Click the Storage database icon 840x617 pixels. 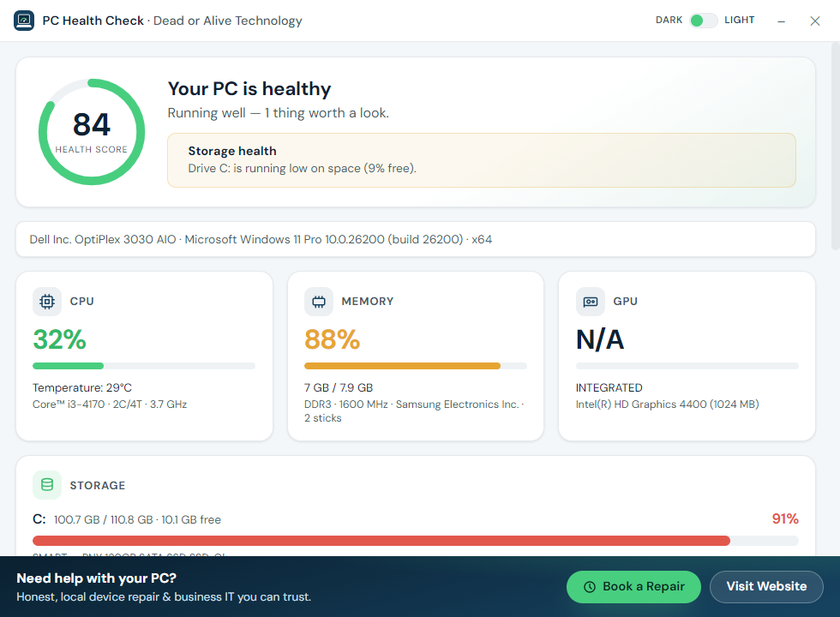pyautogui.click(x=47, y=485)
